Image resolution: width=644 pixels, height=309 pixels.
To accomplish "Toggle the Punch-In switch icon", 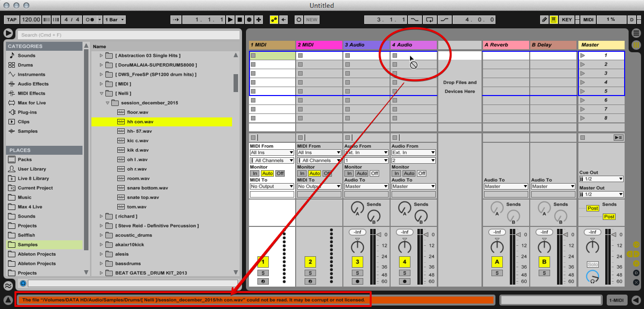I will 414,20.
